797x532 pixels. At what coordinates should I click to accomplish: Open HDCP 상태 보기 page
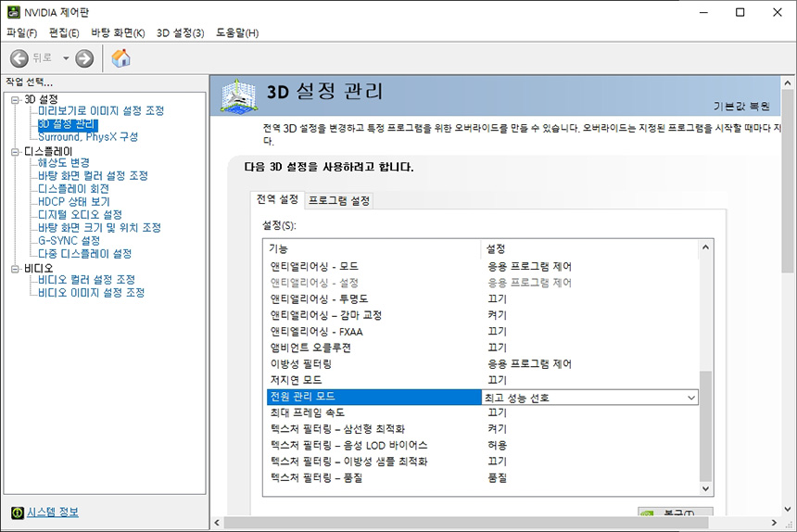[74, 202]
